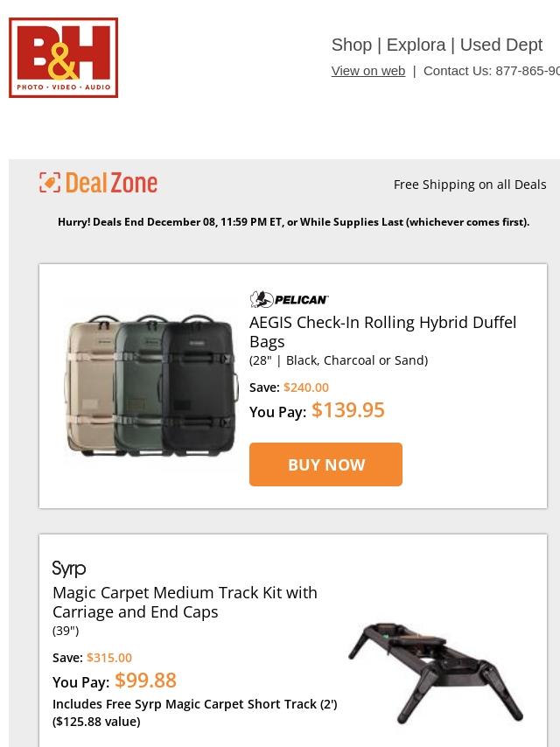Click the $139.95 duffel bag price
The image size is (560, 747).
348,410
